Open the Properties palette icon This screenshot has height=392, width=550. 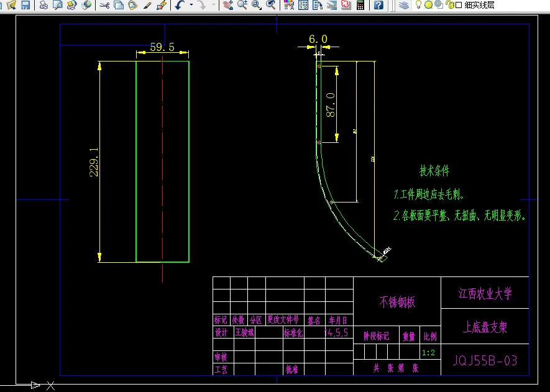pos(289,5)
